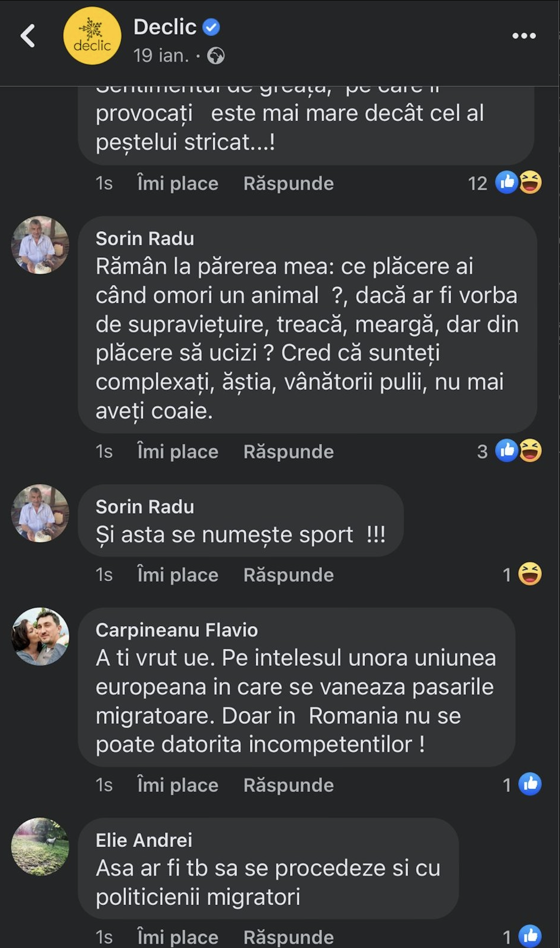This screenshot has height=948, width=560.
Task: Tap thumbs-up reaction on Elie Andrei's comment
Action: click(530, 937)
